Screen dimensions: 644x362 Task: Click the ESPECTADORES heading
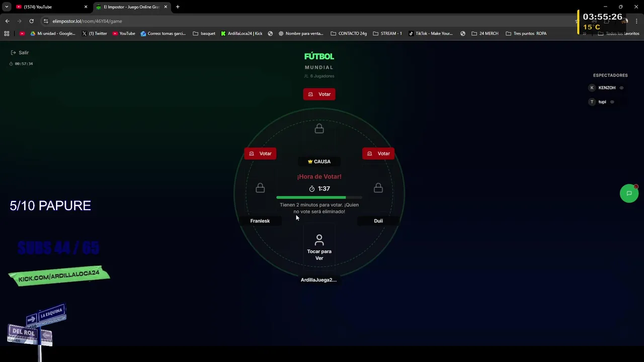610,75
